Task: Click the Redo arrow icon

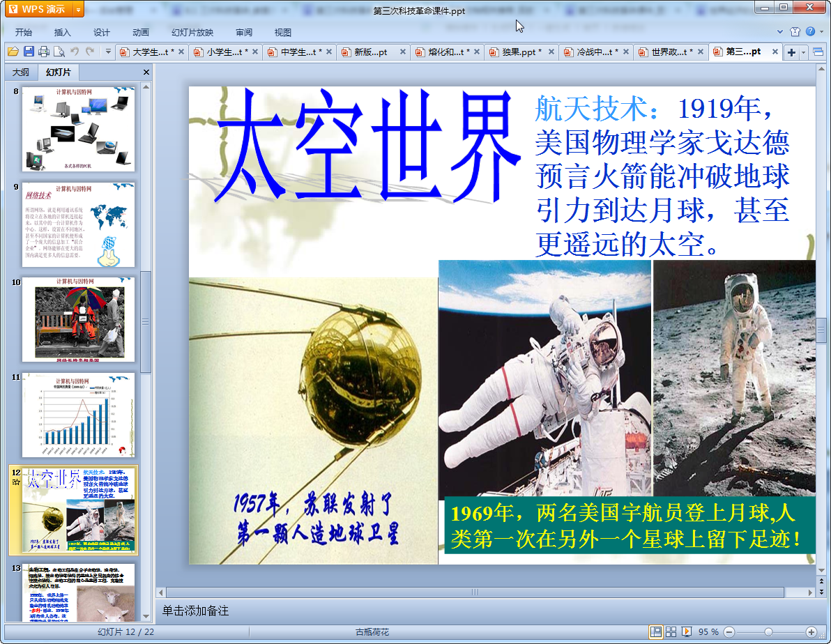Action: click(90, 52)
